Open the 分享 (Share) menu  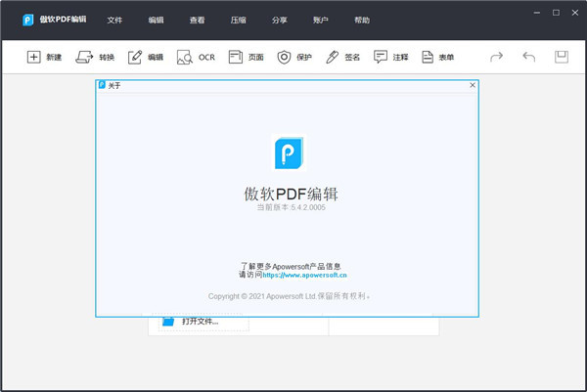pyautogui.click(x=279, y=21)
